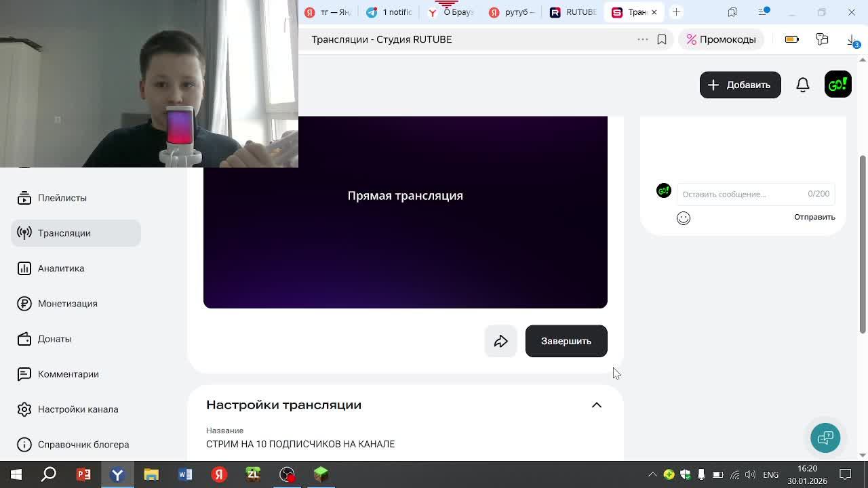Open the support chat widget
868x488 pixels.
pos(825,438)
